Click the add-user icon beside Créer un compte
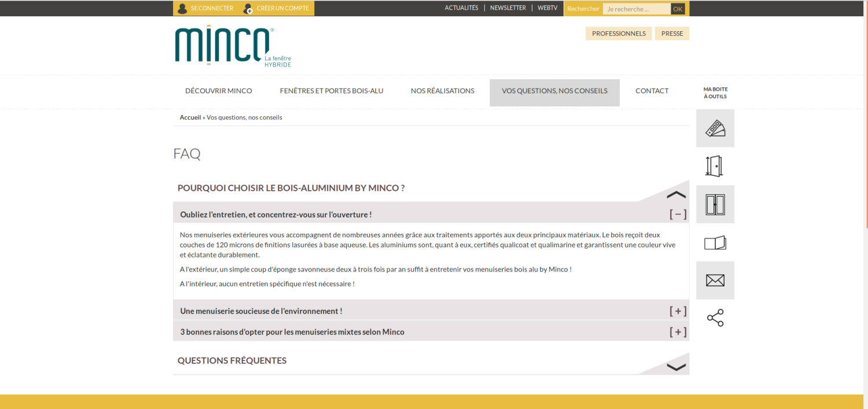Image resolution: width=868 pixels, height=409 pixels. click(x=248, y=8)
